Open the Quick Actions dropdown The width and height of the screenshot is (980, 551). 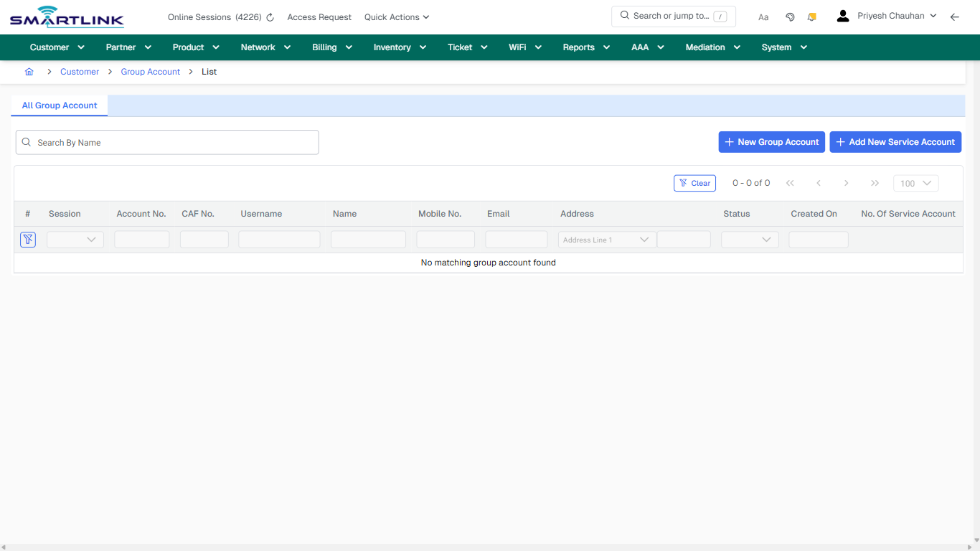(x=396, y=17)
